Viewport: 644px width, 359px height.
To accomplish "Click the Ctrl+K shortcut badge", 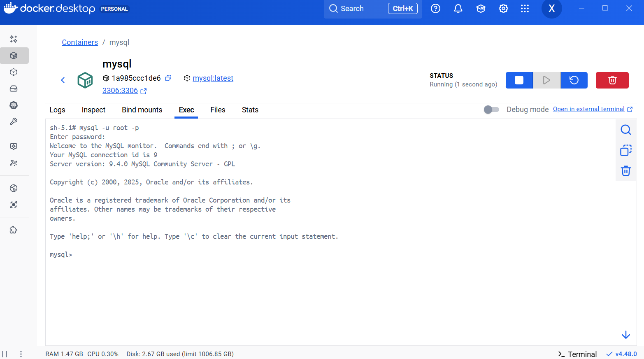I will [x=403, y=9].
